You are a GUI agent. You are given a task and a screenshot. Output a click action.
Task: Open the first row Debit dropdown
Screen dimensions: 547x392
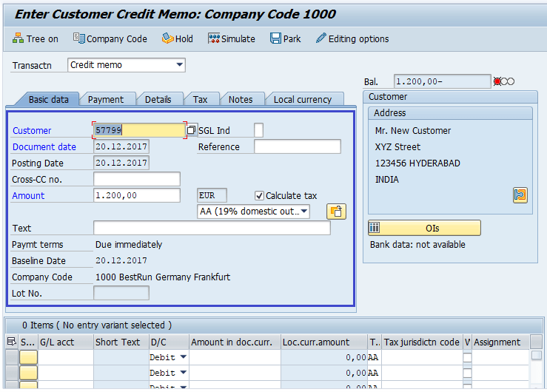pos(183,357)
